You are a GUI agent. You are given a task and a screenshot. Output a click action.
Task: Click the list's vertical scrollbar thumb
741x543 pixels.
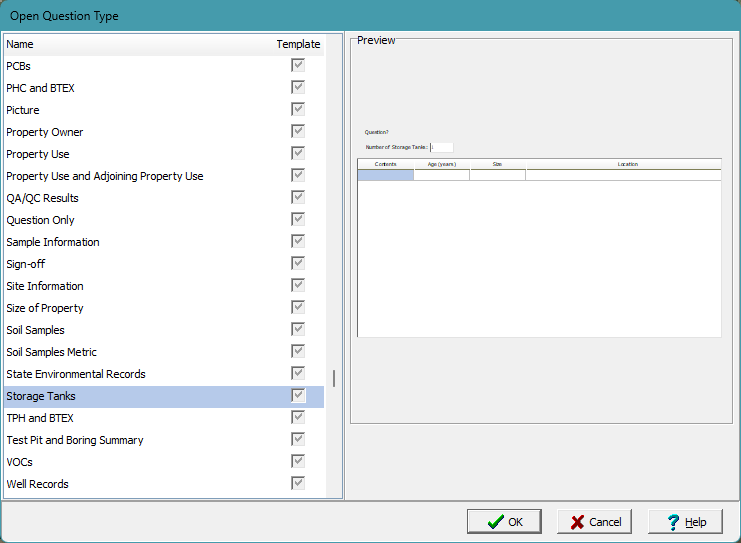(x=334, y=378)
